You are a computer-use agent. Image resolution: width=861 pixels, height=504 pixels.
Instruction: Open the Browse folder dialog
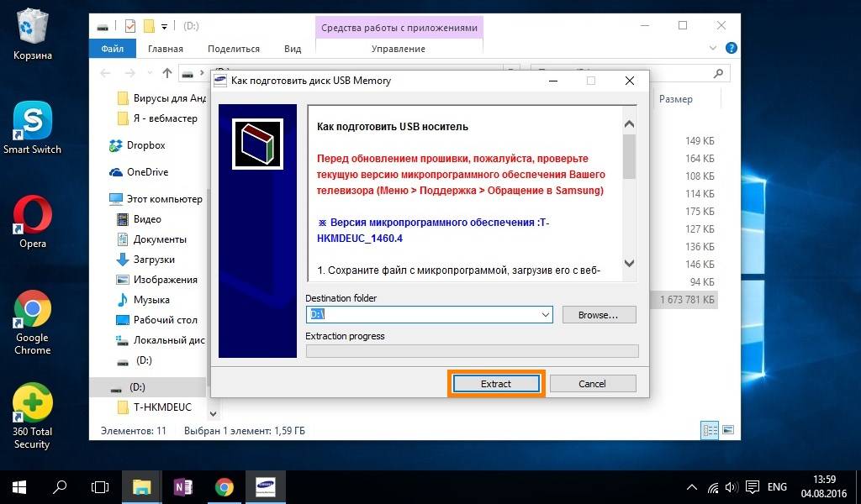click(x=597, y=315)
